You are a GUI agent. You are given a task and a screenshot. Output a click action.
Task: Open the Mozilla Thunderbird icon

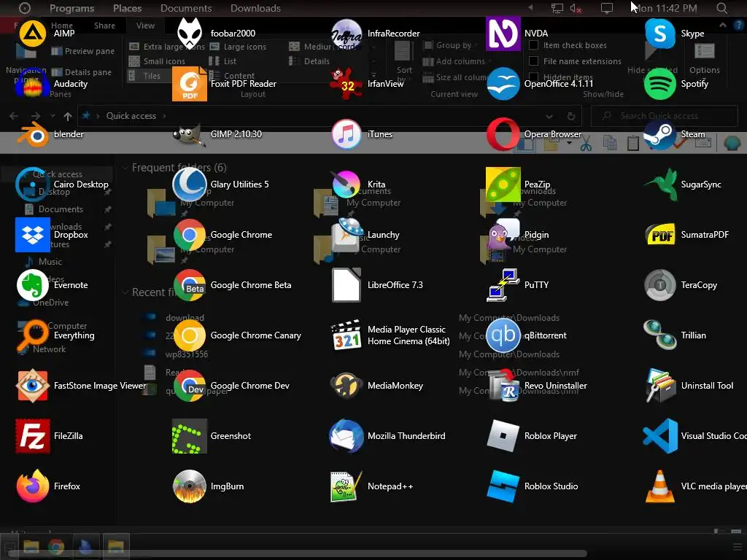(x=347, y=436)
